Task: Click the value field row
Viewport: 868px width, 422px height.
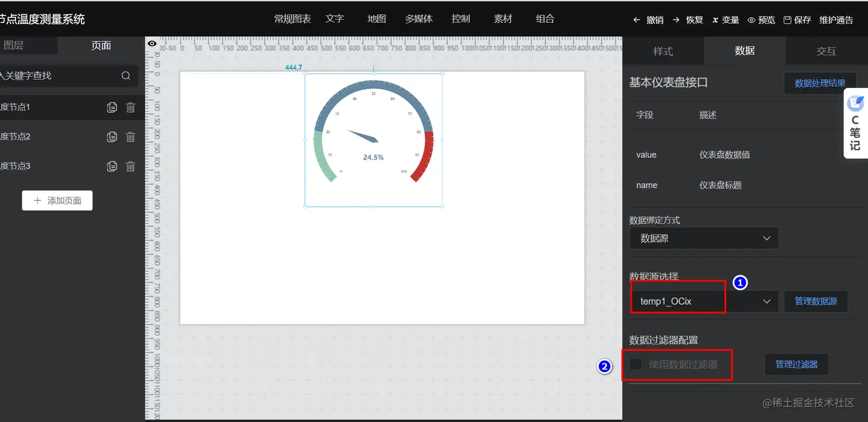Action: (745, 155)
